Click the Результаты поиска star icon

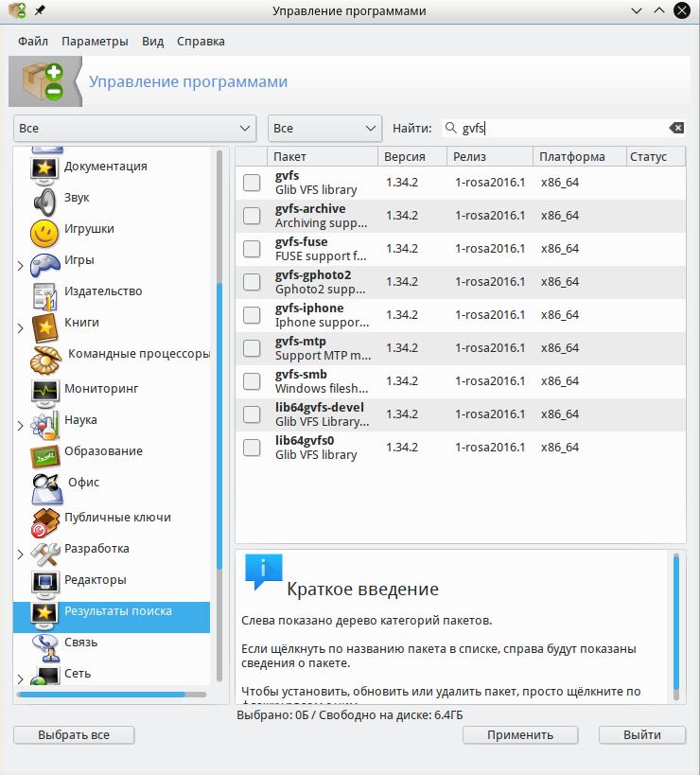pyautogui.click(x=44, y=616)
